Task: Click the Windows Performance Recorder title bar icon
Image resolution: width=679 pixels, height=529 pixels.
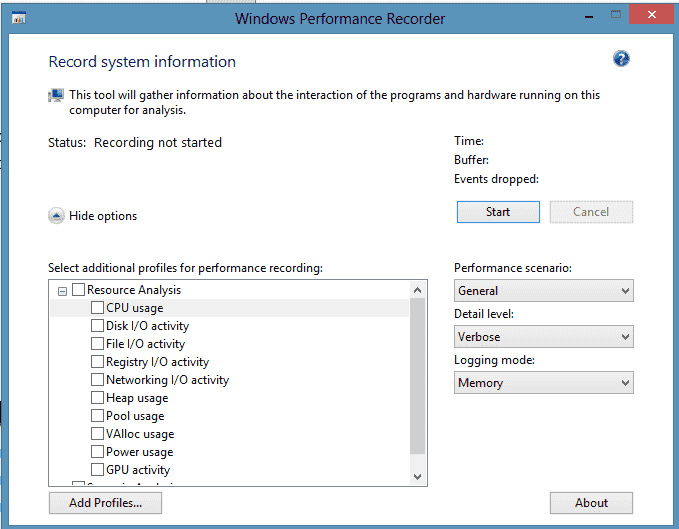Action: [x=19, y=18]
